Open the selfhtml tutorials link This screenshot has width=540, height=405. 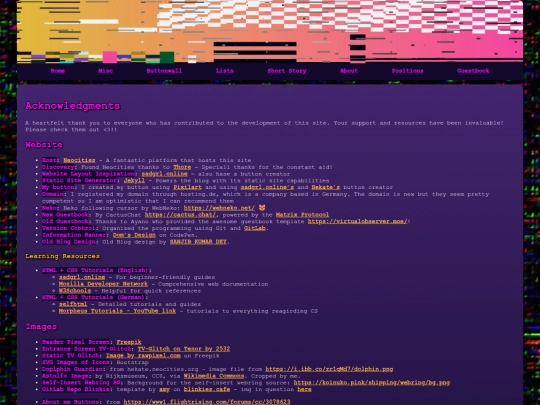[x=73, y=304]
